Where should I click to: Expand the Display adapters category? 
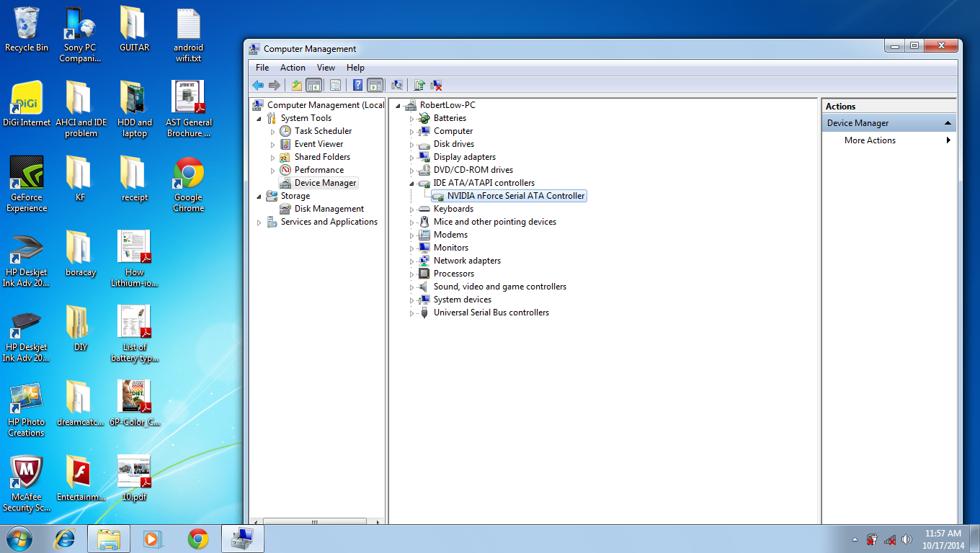(412, 157)
